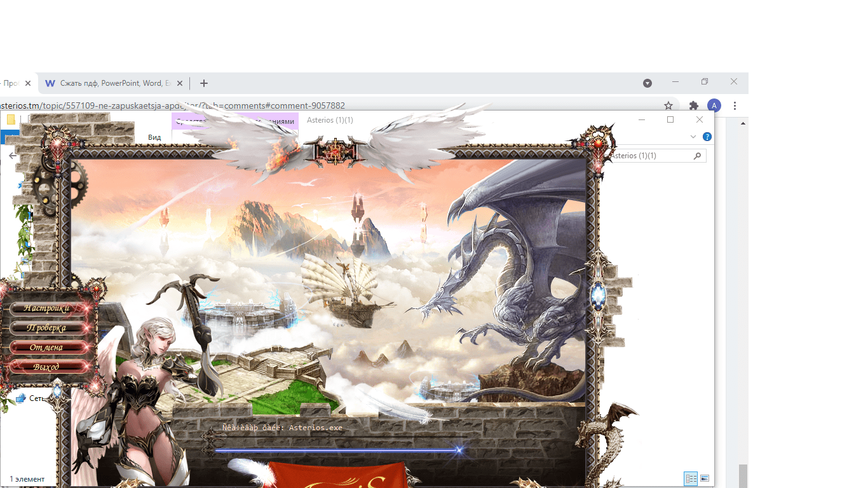Click the yellow folder icon in Explorer's title bar
Viewport: 868px width, 488px height.
(11, 119)
